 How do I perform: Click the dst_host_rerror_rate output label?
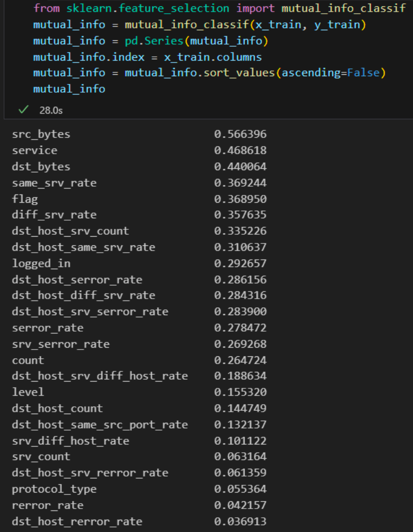click(77, 521)
